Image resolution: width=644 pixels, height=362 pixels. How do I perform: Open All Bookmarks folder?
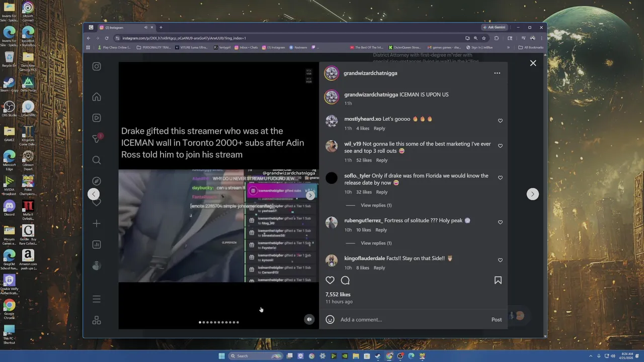(531, 48)
